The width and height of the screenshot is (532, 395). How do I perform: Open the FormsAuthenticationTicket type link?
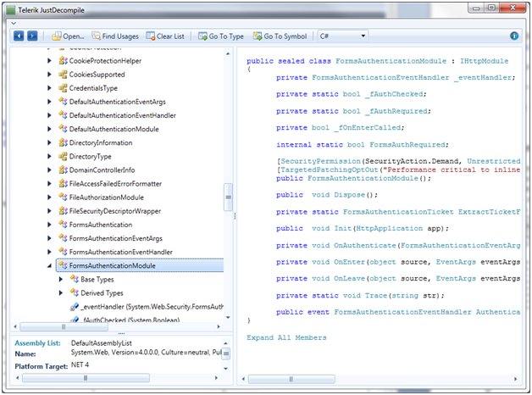[x=398, y=212]
